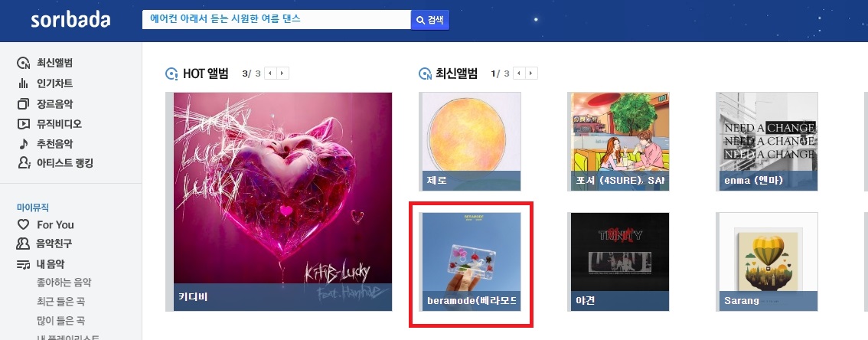Image resolution: width=868 pixels, height=340 pixels.
Task: Show previous 최신앨범 page arrow
Action: tap(519, 73)
